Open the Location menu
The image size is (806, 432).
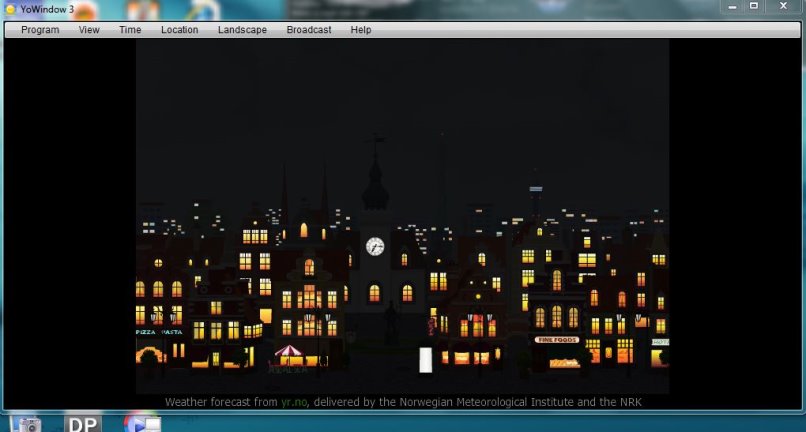[179, 30]
